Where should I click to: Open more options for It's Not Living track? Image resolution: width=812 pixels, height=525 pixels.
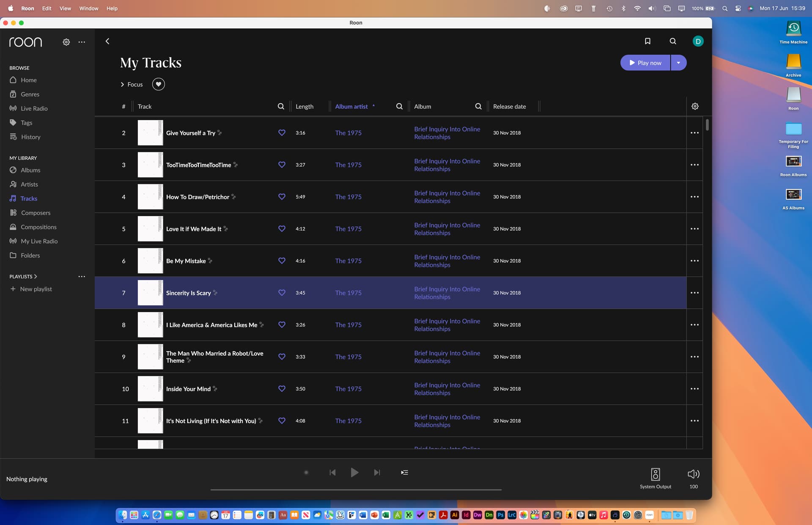[694, 421]
